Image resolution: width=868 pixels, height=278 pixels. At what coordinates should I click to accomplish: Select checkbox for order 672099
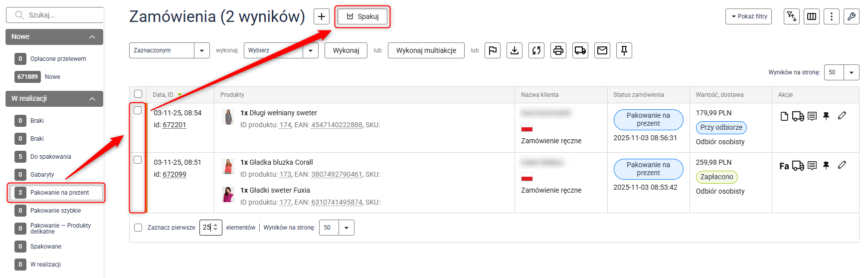point(138,160)
